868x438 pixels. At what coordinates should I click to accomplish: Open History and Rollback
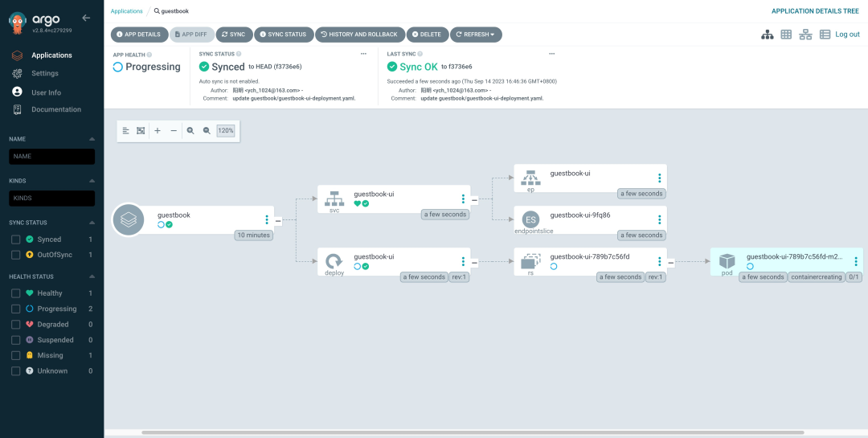[x=360, y=35]
